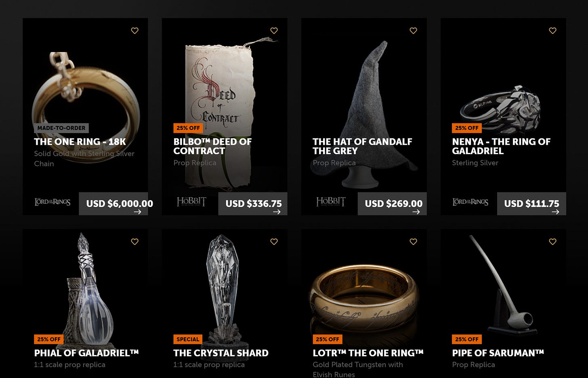Open The Hat of Gandalf the Grey title
Screen dimensions: 588x378
362,146
